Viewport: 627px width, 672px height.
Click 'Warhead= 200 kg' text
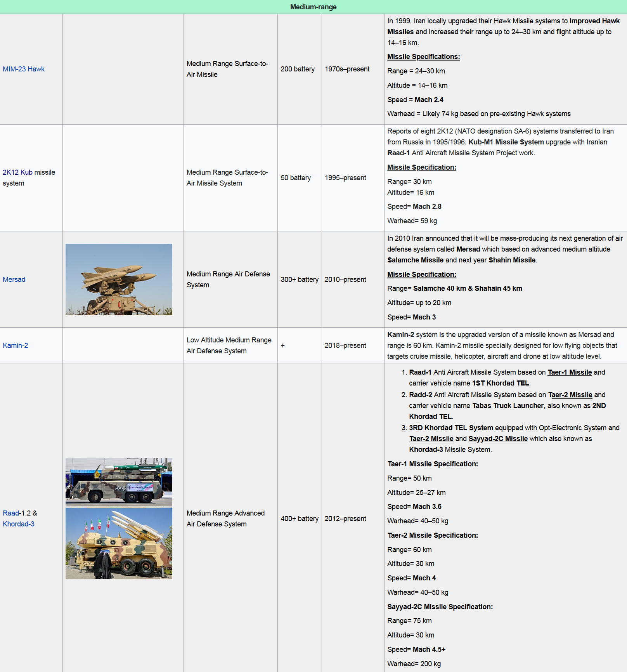click(x=414, y=664)
